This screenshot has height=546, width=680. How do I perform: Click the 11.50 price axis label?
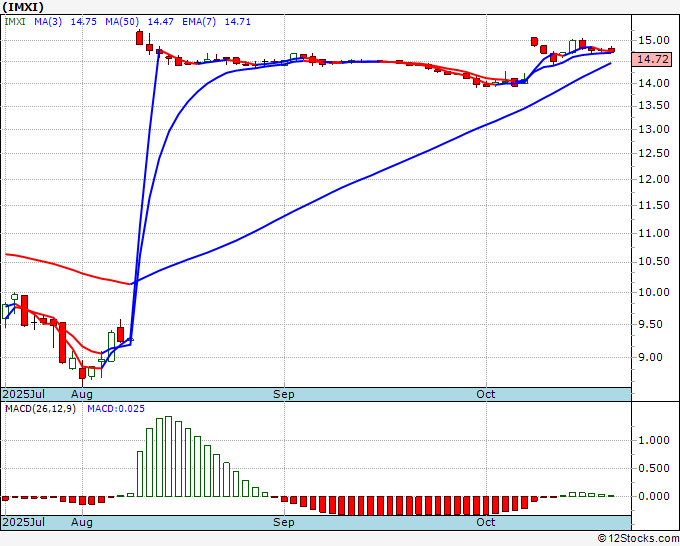(x=654, y=205)
